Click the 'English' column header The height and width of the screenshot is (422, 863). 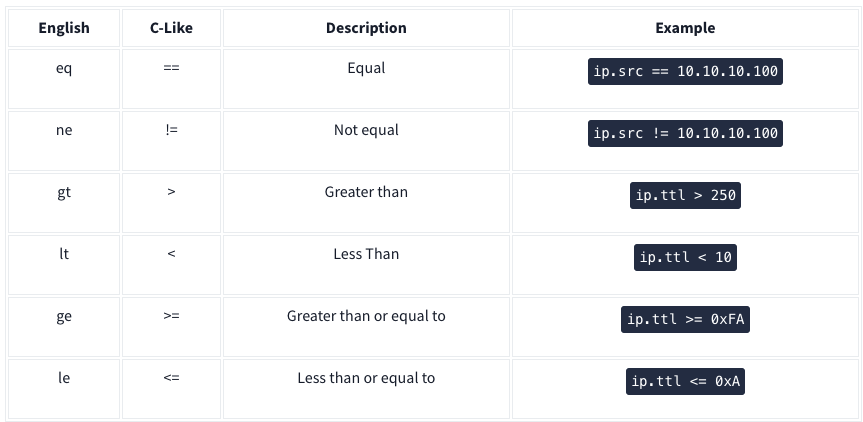(x=64, y=28)
